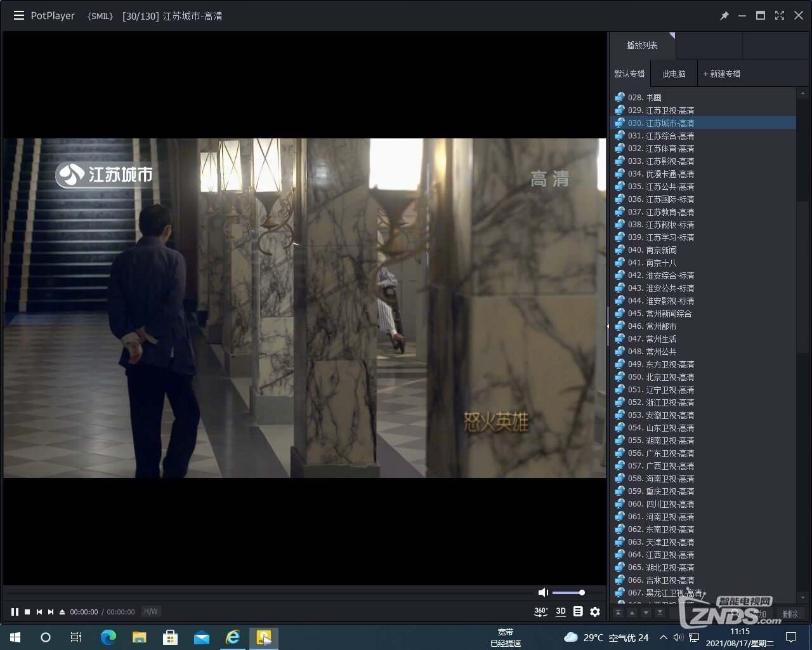This screenshot has width=812, height=650.
Task: Select 037. 江苏教育-高清 channel
Action: (x=703, y=212)
